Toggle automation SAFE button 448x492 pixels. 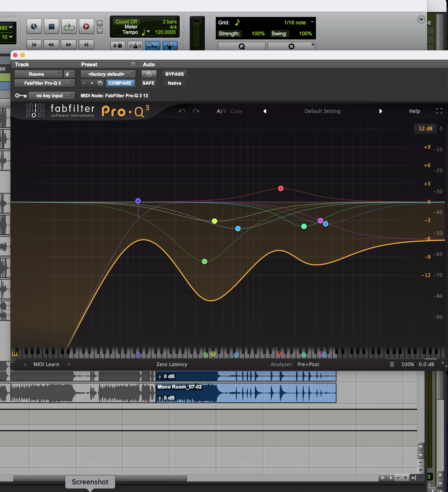click(x=149, y=83)
